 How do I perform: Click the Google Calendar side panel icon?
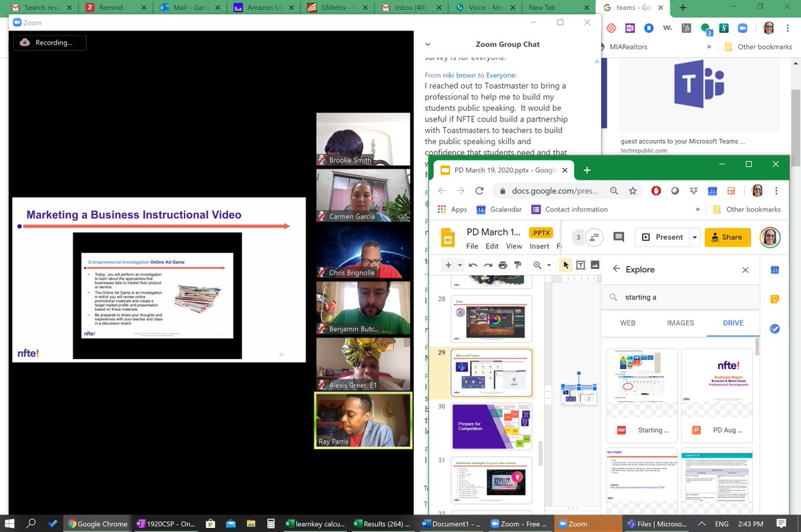coord(774,270)
